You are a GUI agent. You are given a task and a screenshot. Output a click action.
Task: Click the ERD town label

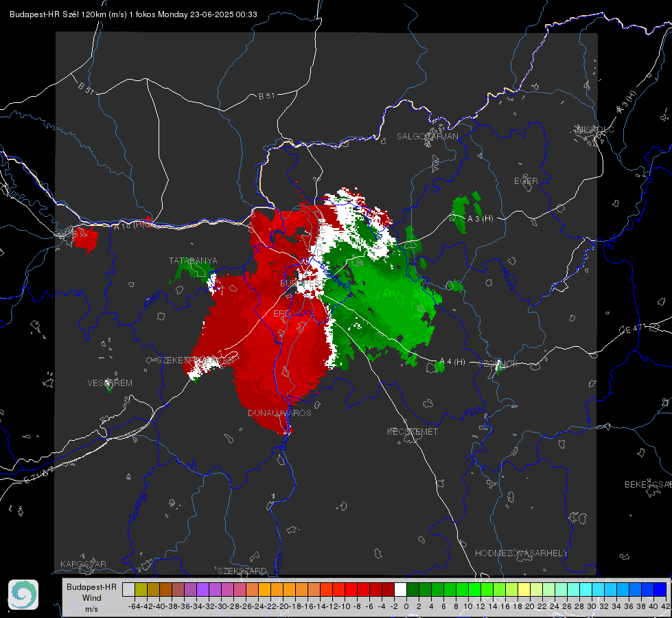[x=281, y=314]
